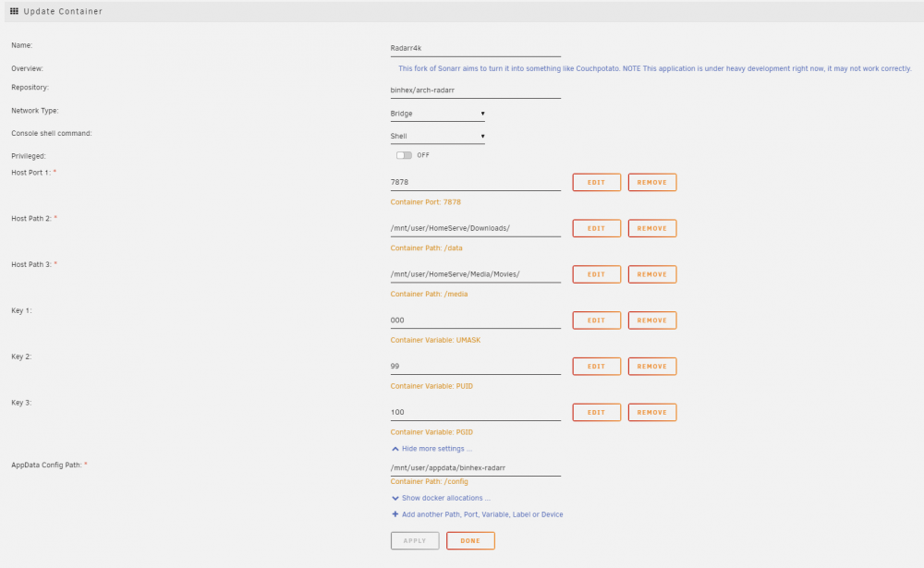
Task: Click the chevron icon before Show docker allocations
Action: pyautogui.click(x=395, y=499)
